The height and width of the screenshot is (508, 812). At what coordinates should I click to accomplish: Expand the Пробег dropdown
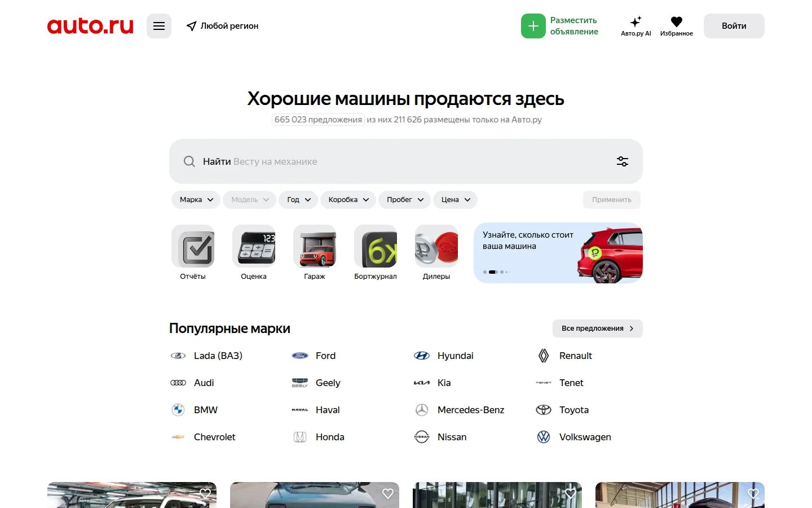[x=405, y=200]
